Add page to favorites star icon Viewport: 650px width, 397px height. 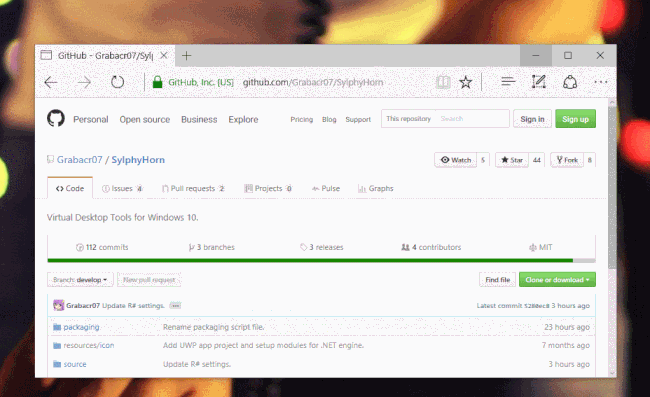[x=466, y=82]
